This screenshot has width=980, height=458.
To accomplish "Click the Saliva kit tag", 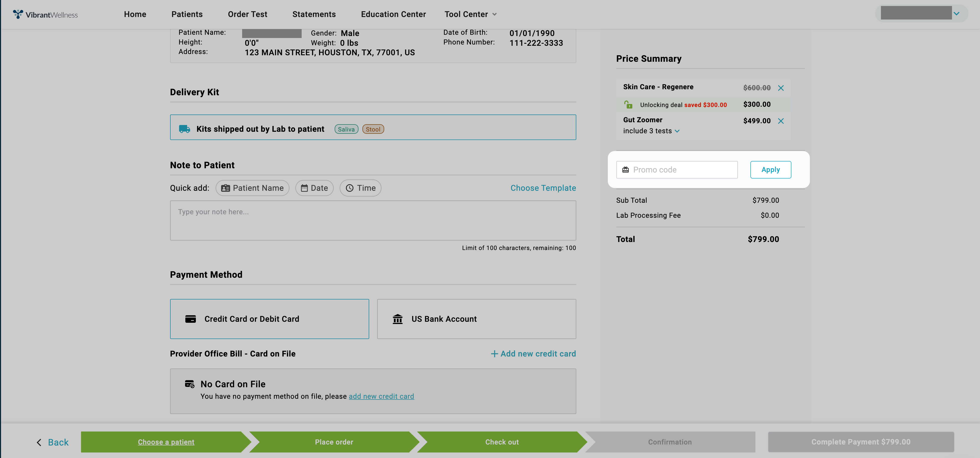I will tap(346, 129).
